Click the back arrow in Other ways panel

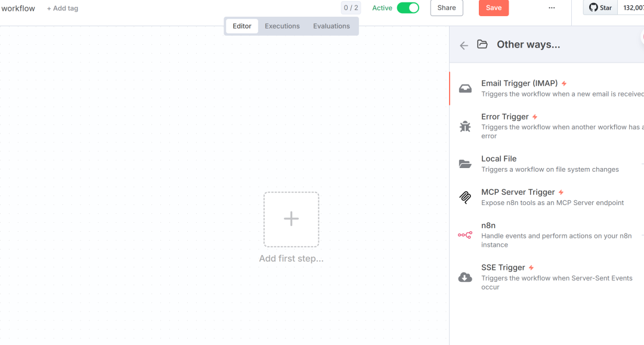point(464,45)
